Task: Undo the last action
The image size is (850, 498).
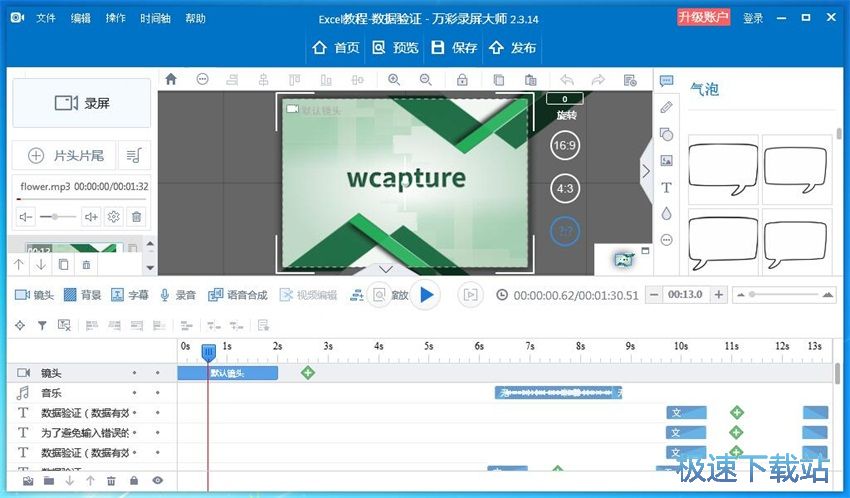Action: (567, 80)
